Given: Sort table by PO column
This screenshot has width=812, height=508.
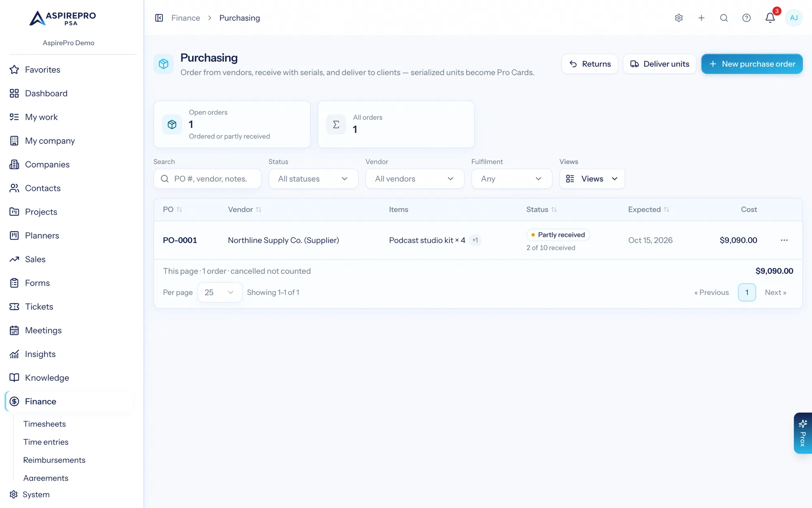Looking at the screenshot, I should [173, 210].
